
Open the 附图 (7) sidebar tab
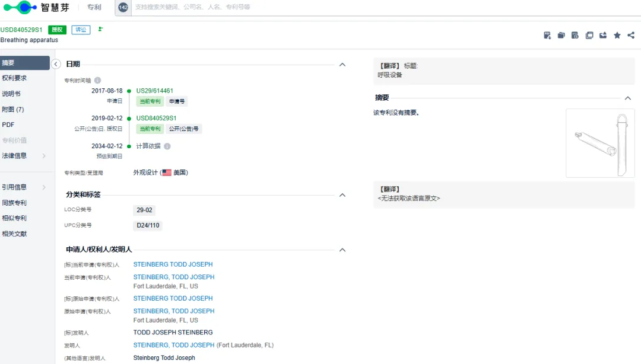(x=13, y=109)
